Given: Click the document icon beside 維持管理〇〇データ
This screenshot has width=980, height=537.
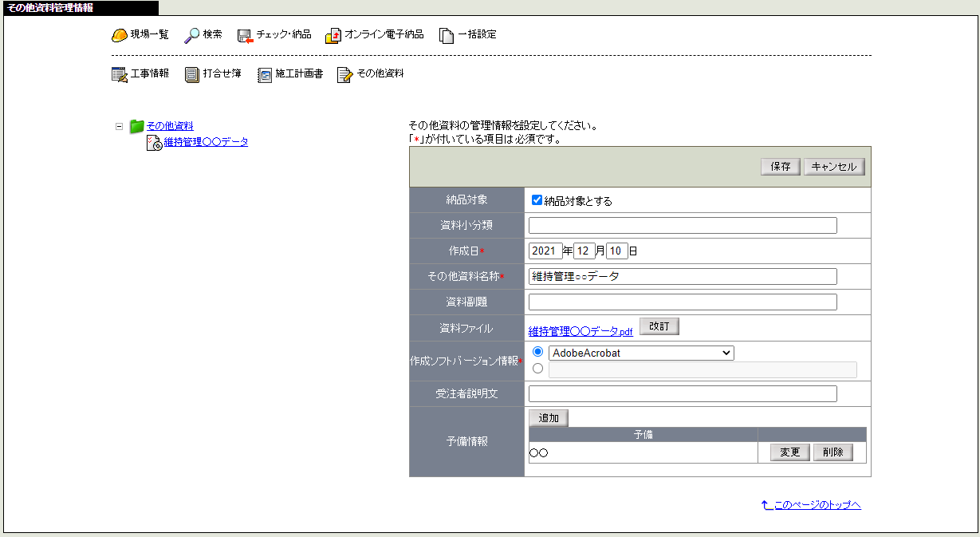Looking at the screenshot, I should coord(154,143).
